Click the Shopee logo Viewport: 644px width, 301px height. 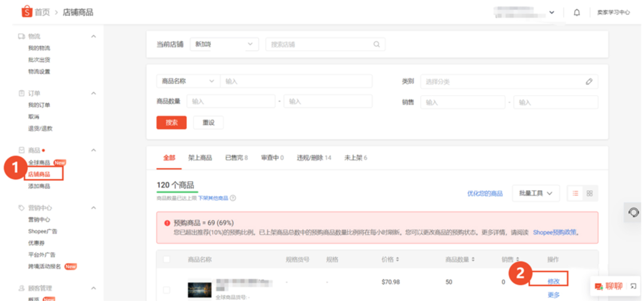click(x=26, y=12)
